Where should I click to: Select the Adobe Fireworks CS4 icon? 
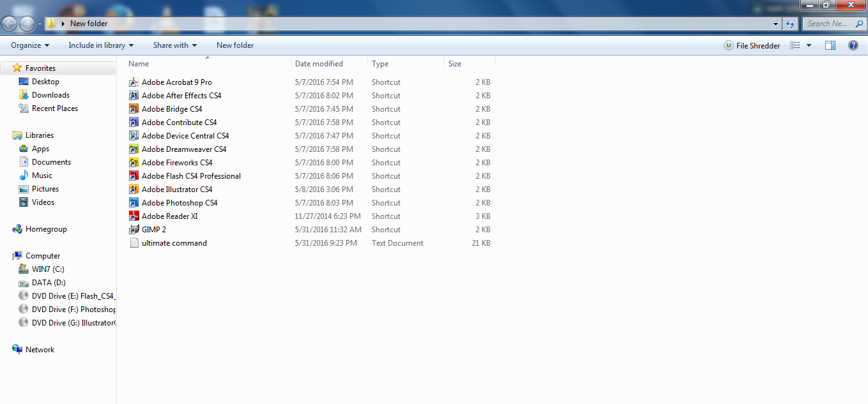point(134,163)
